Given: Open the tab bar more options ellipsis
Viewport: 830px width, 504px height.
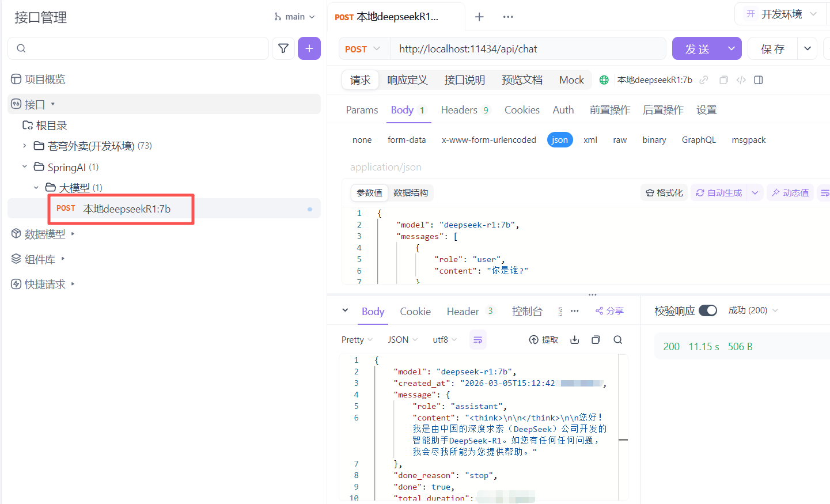Looking at the screenshot, I should (x=508, y=17).
